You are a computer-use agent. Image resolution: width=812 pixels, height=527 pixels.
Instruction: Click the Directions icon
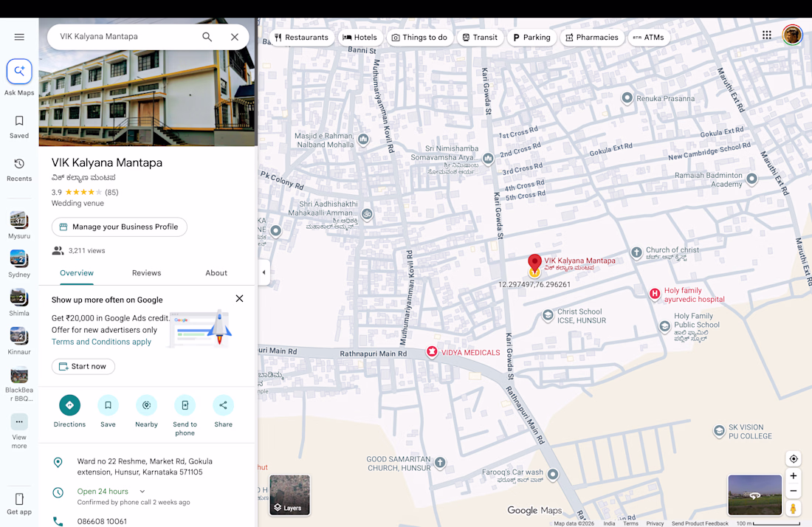[69, 404]
